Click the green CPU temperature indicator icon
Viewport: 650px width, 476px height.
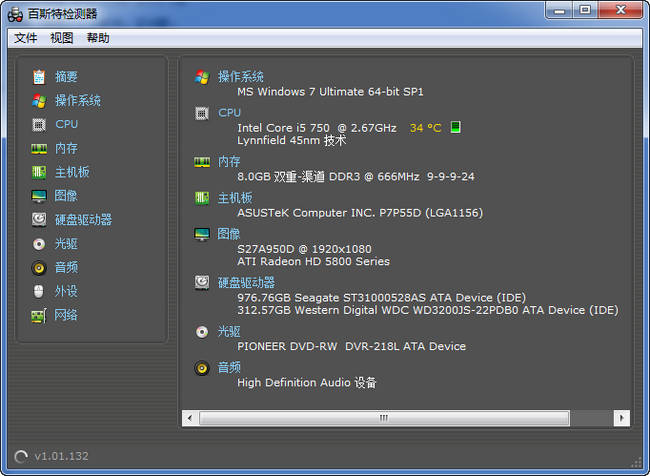456,127
